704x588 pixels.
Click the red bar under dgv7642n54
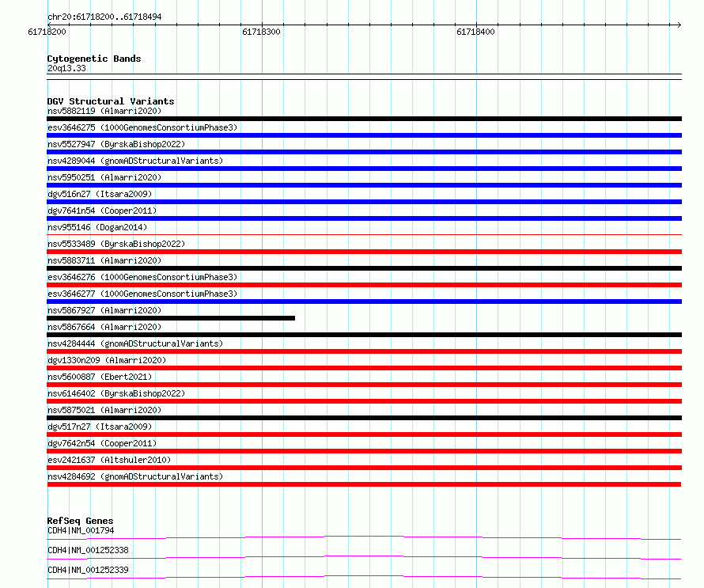point(364,451)
